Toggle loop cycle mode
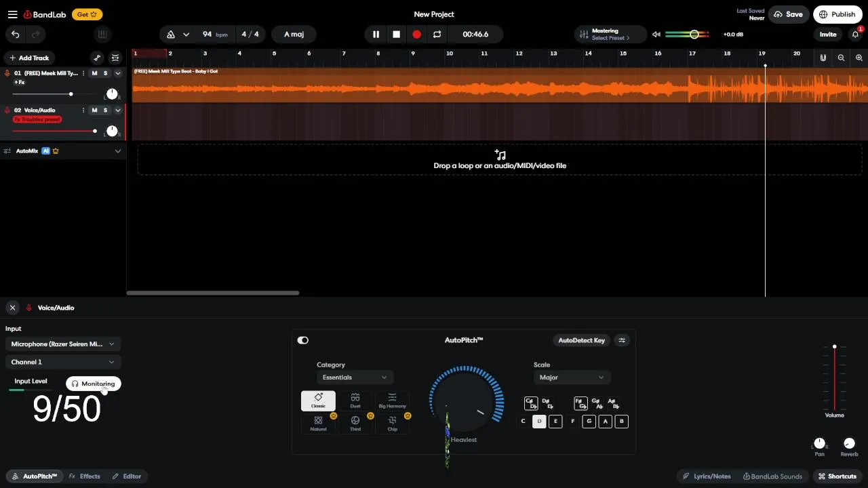This screenshot has height=488, width=868. (x=437, y=35)
